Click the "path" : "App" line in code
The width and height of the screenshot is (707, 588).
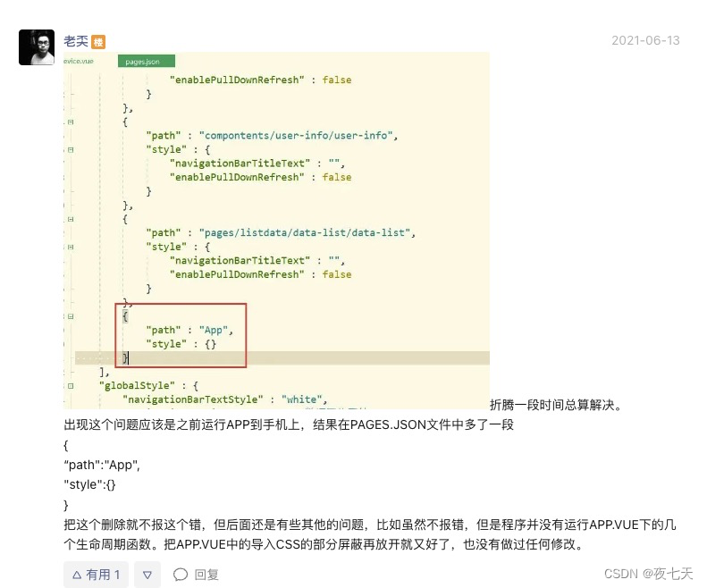click(189, 330)
